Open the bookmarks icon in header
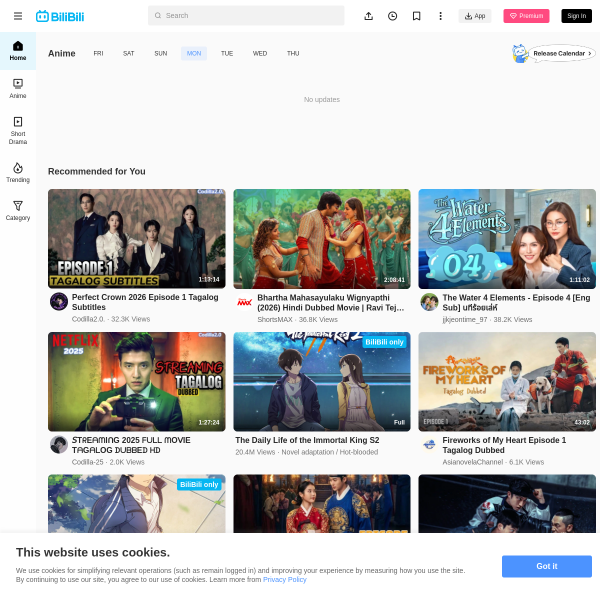The height and width of the screenshot is (600, 600). 416,16
